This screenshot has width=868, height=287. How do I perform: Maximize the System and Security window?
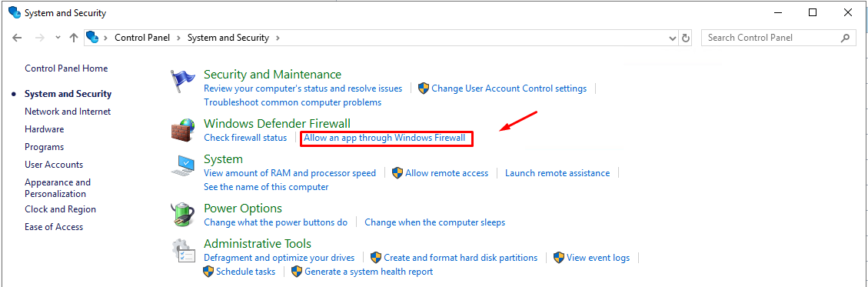[x=813, y=13]
